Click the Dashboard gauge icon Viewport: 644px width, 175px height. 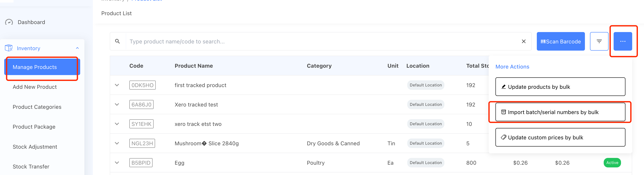[9, 22]
